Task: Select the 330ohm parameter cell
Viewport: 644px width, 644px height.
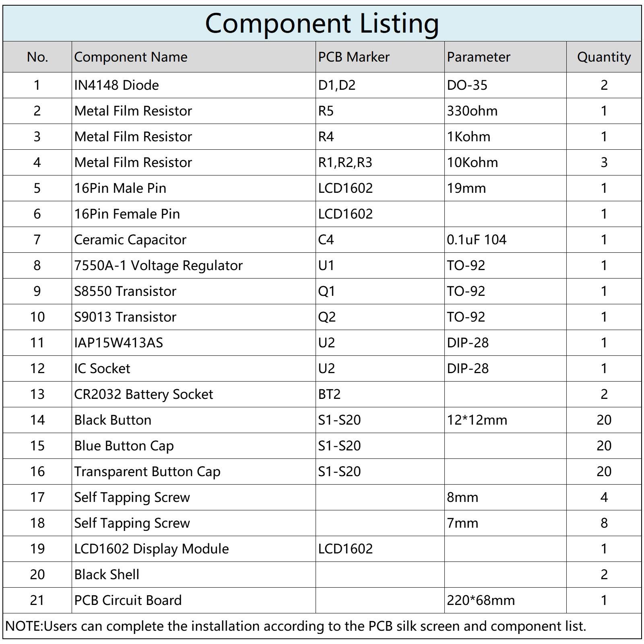Action: click(472, 111)
